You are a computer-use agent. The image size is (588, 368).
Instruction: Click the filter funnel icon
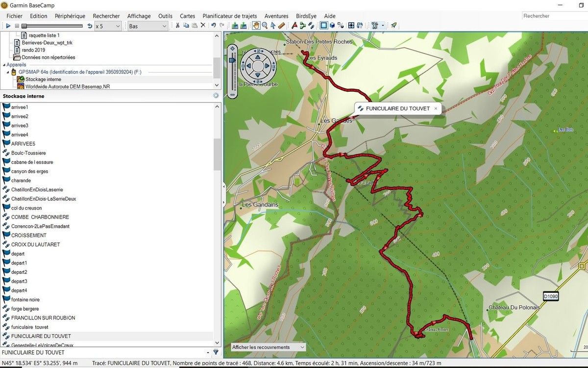click(x=216, y=352)
